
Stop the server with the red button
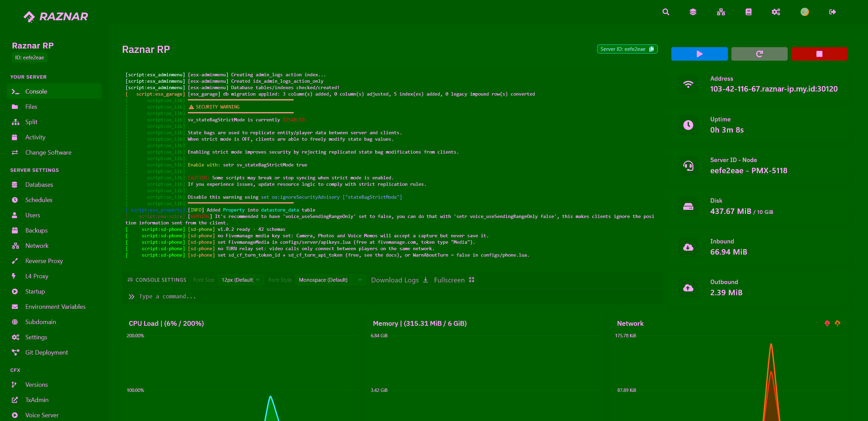[819, 54]
